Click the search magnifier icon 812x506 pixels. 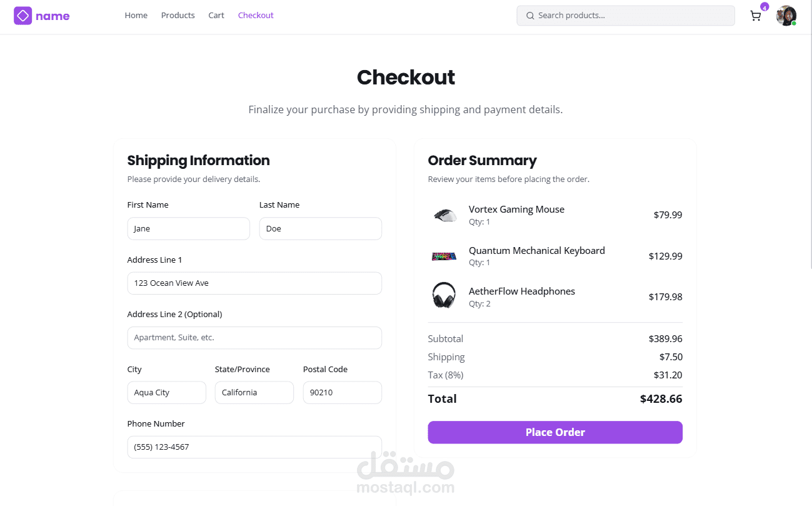[x=530, y=16]
